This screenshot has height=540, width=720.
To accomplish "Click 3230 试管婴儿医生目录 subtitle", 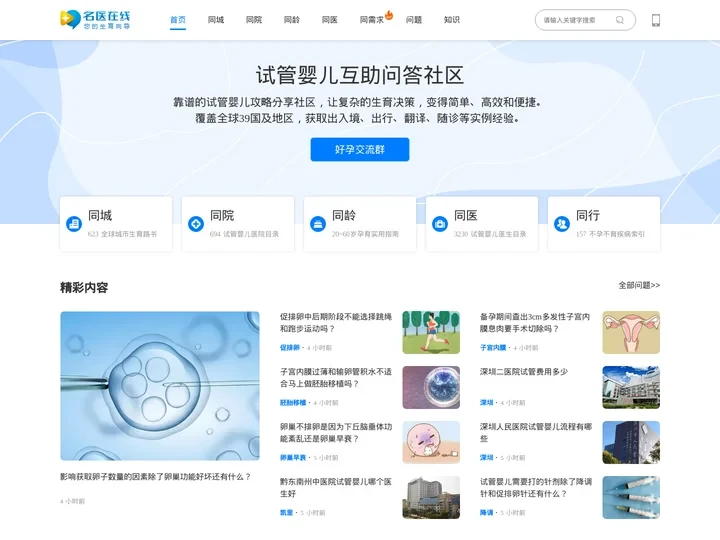I will [x=490, y=234].
